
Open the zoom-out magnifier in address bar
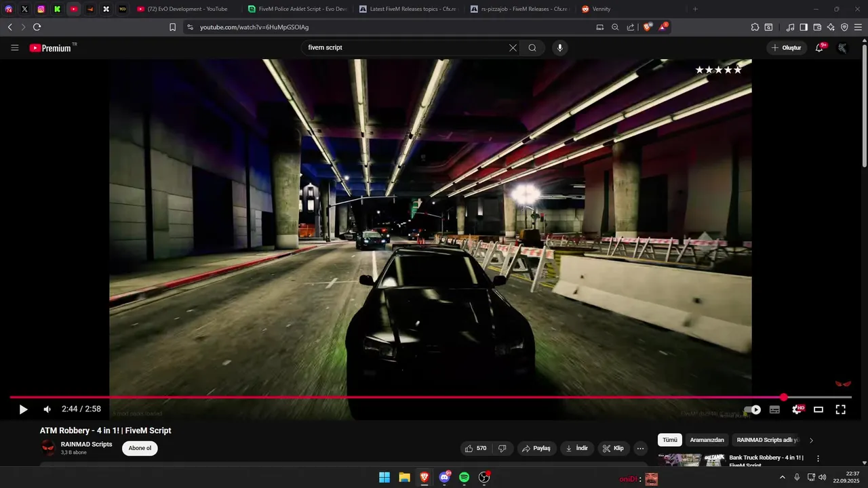coord(615,27)
